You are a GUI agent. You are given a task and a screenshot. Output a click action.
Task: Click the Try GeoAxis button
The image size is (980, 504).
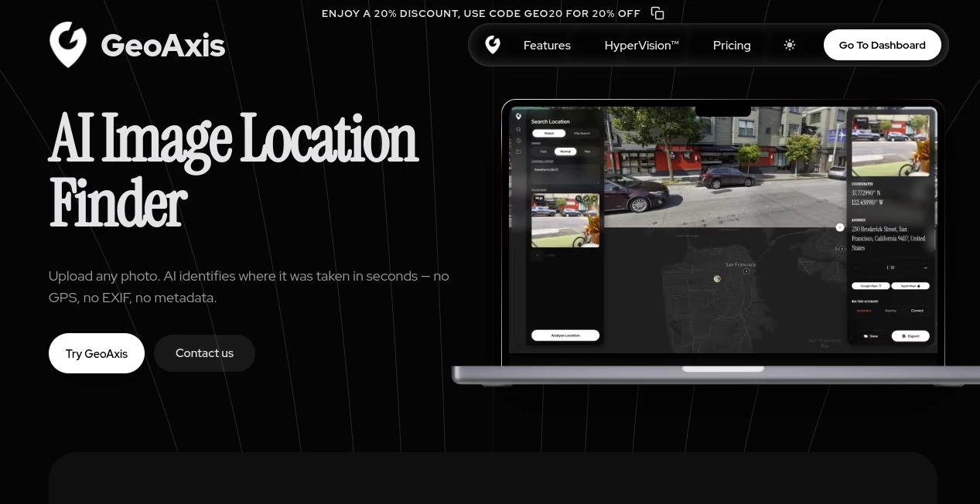tap(97, 353)
